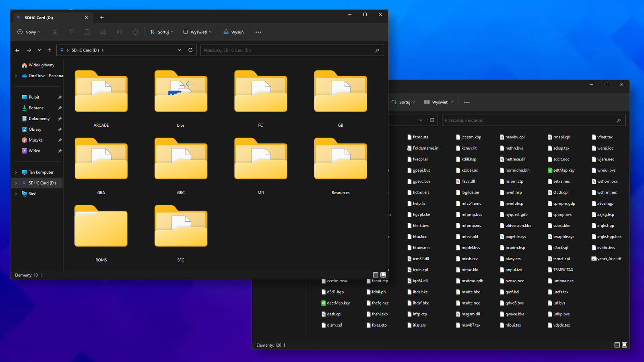
Task: Switch SDHC window to details view
Action: (x=376, y=275)
